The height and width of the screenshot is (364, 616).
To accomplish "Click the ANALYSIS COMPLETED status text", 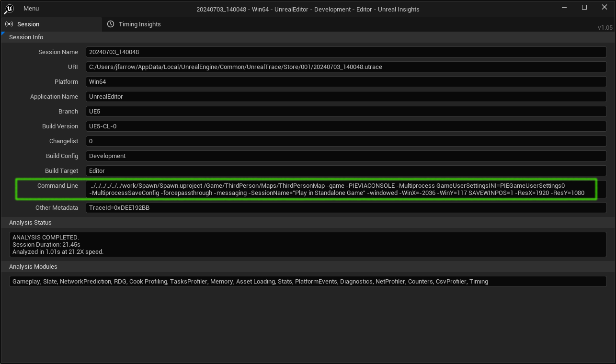I will [46, 238].
